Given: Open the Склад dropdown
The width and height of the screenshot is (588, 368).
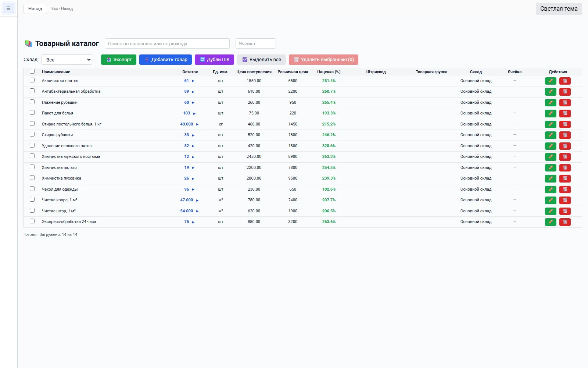Looking at the screenshot, I should click(67, 60).
